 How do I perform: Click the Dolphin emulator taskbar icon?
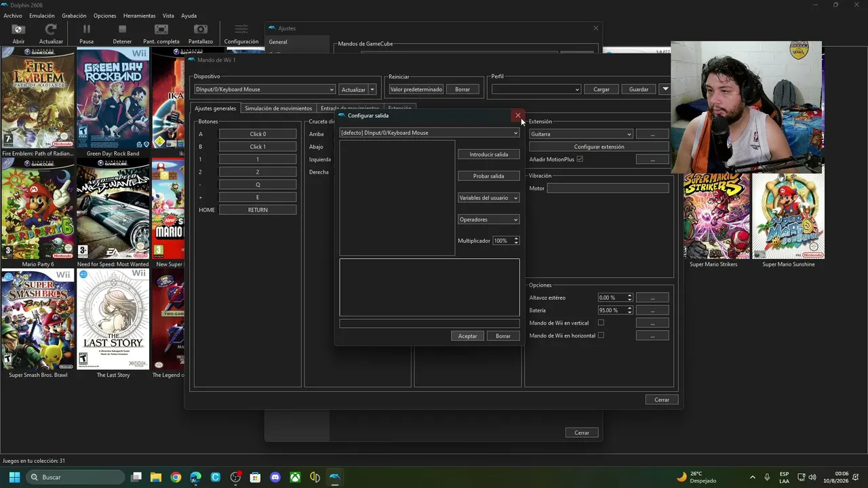pyautogui.click(x=334, y=477)
